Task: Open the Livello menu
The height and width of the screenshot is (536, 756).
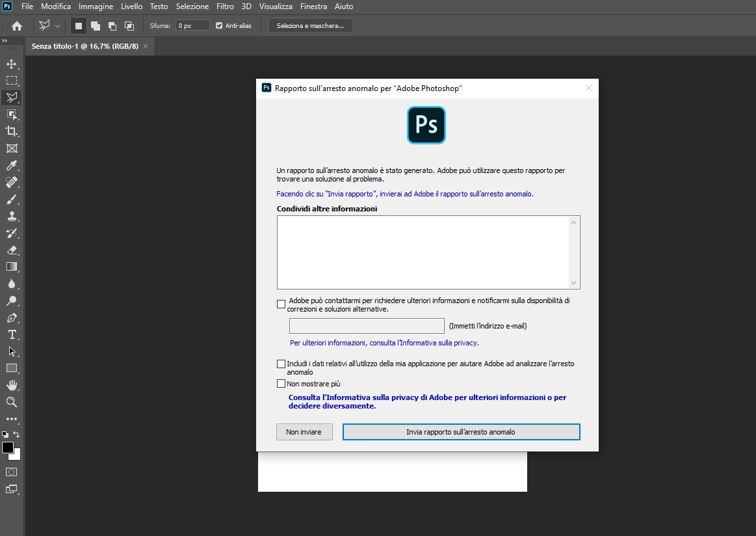Action: [x=131, y=7]
